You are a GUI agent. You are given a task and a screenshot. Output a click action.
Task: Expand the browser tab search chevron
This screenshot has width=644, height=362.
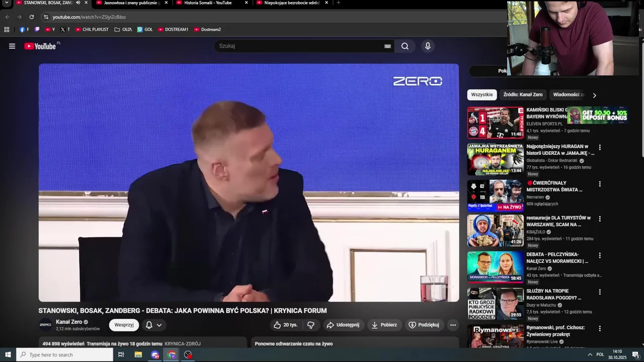tap(7, 3)
